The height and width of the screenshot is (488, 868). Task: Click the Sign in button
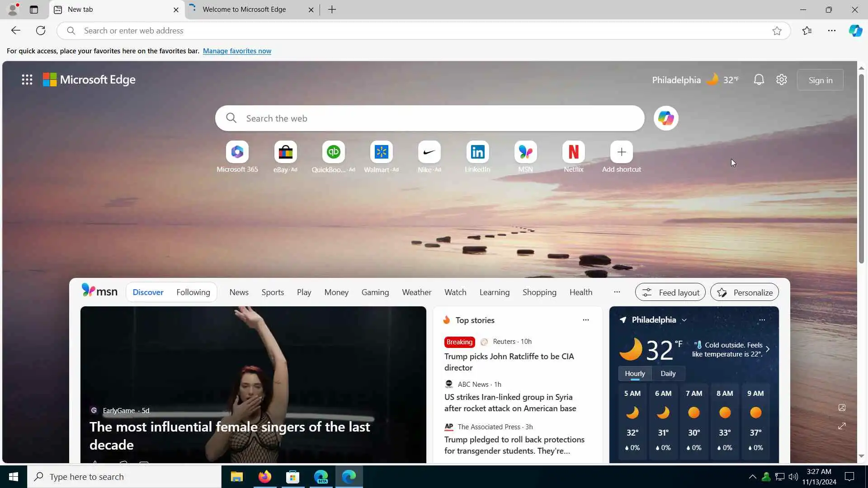pyautogui.click(x=820, y=80)
